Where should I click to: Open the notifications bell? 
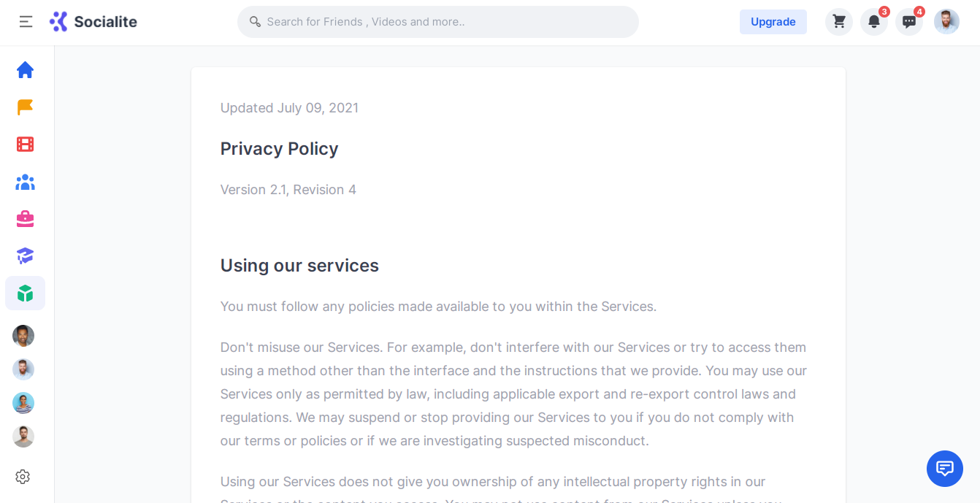pyautogui.click(x=874, y=22)
